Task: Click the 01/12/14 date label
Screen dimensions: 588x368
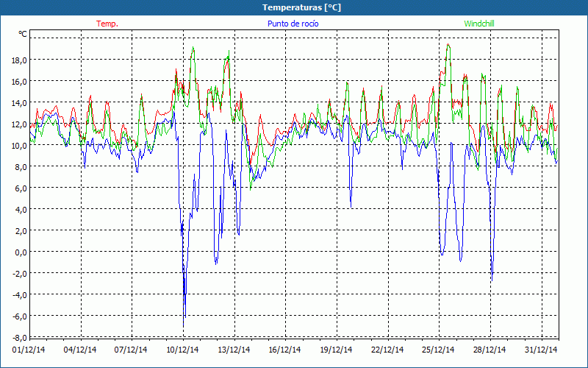Action: click(x=29, y=350)
